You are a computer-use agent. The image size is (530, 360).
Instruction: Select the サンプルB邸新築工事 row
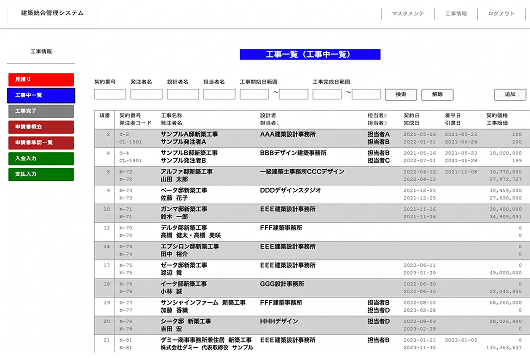pyautogui.click(x=312, y=157)
